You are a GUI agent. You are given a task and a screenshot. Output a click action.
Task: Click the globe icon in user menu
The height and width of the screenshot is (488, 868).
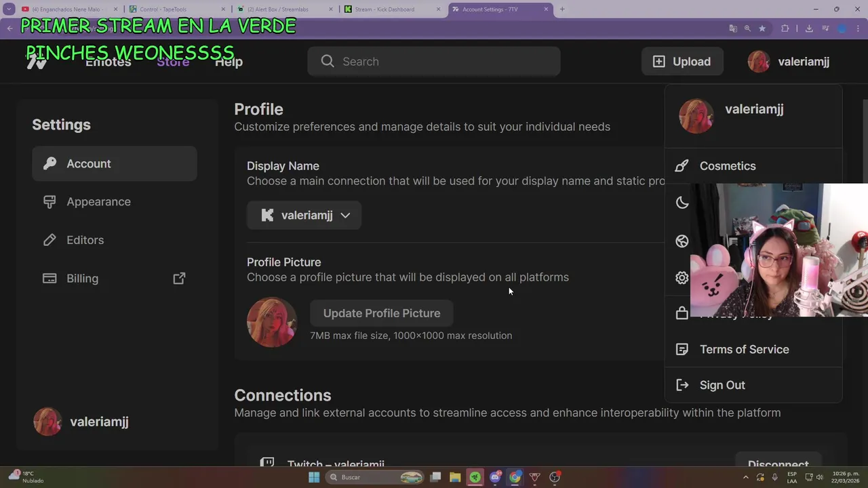[682, 241]
